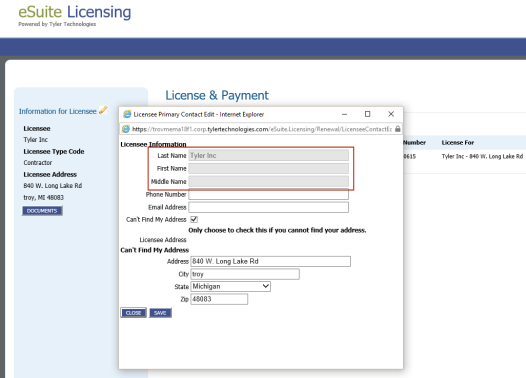Viewport: 526px width, 378px height.
Task: Click the IE page icon in address bar
Action: point(125,129)
